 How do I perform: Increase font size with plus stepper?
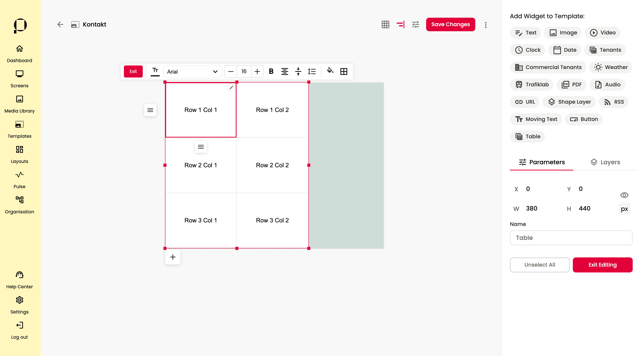tap(257, 72)
